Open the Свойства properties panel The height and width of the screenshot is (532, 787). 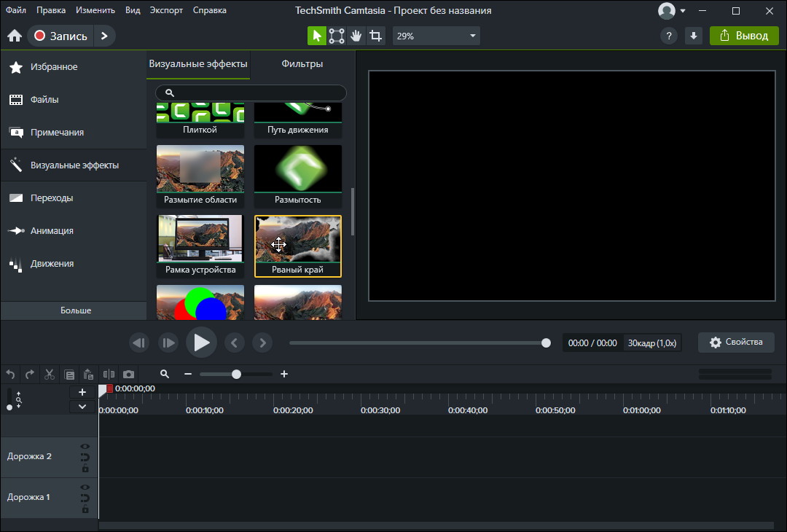point(736,343)
